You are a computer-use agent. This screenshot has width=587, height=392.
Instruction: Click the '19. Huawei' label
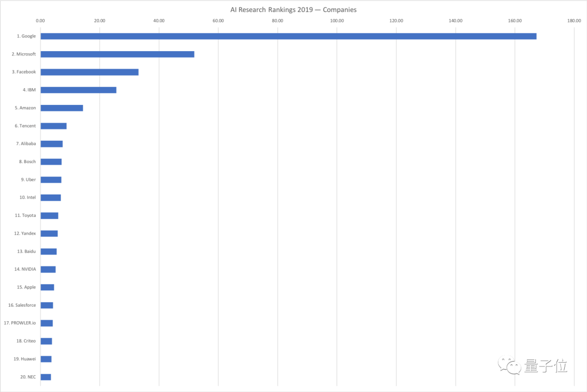[x=24, y=359]
